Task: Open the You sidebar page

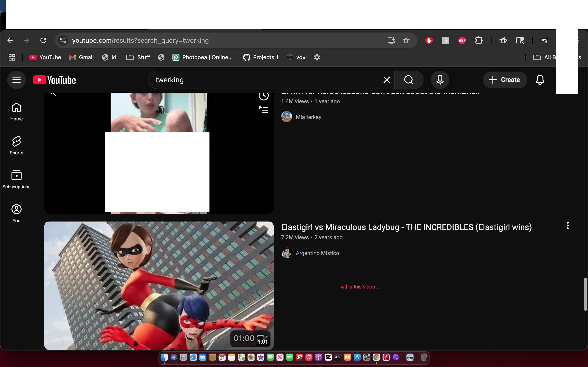Action: (x=16, y=213)
